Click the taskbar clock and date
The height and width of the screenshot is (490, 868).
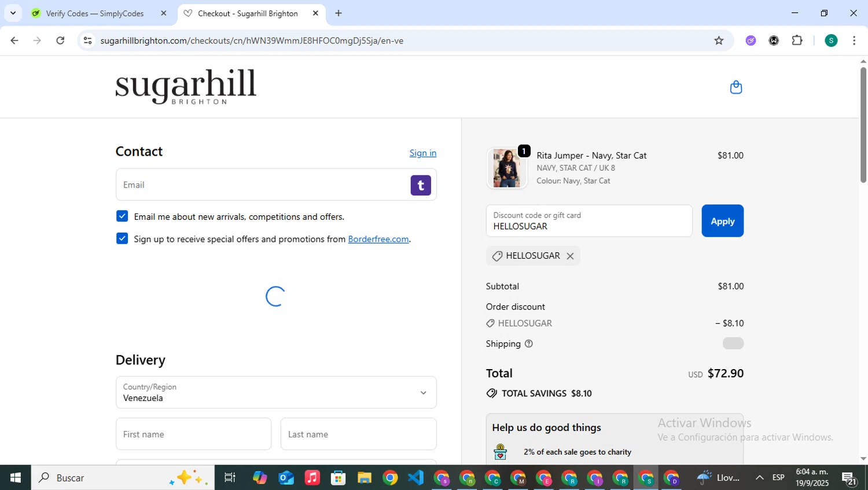(x=812, y=478)
